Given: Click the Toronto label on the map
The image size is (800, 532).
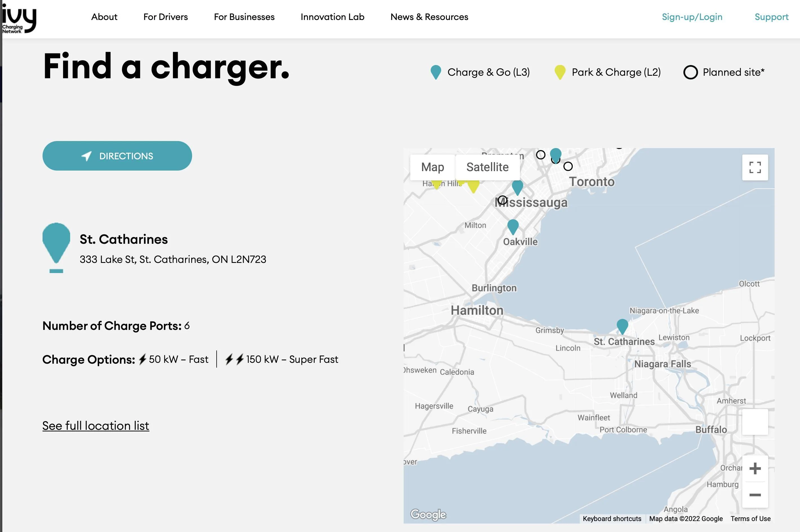Looking at the screenshot, I should pos(592,182).
